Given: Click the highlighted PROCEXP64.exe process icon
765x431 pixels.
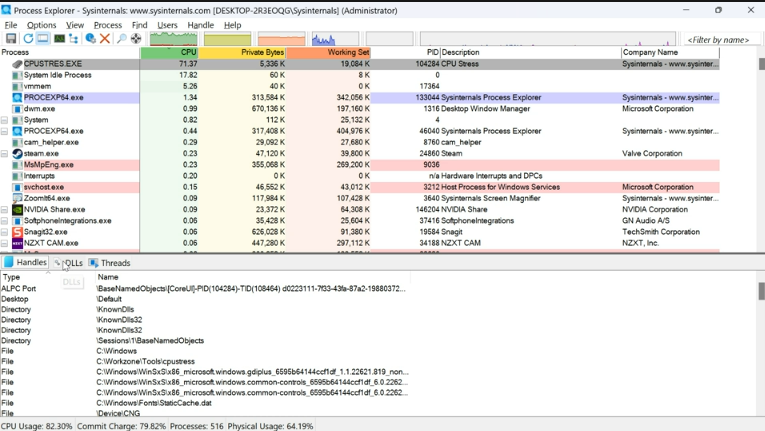Looking at the screenshot, I should (x=17, y=98).
